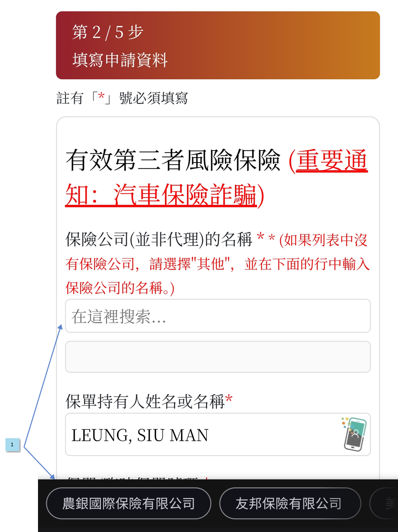Click the 第 2 / 5 步 step indicator
This screenshot has width=398, height=532.
click(x=108, y=32)
